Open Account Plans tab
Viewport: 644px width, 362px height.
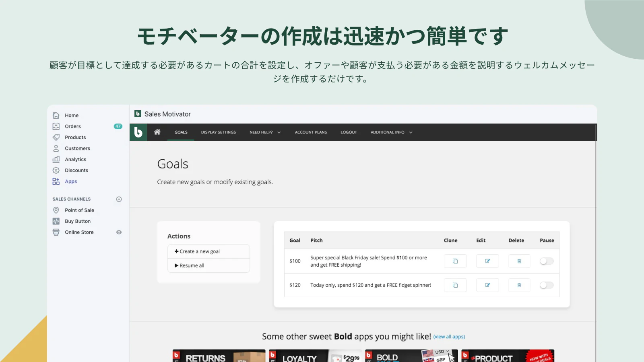(311, 132)
